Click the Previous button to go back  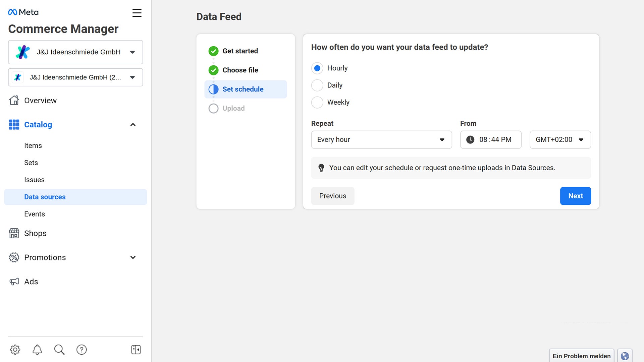(333, 196)
